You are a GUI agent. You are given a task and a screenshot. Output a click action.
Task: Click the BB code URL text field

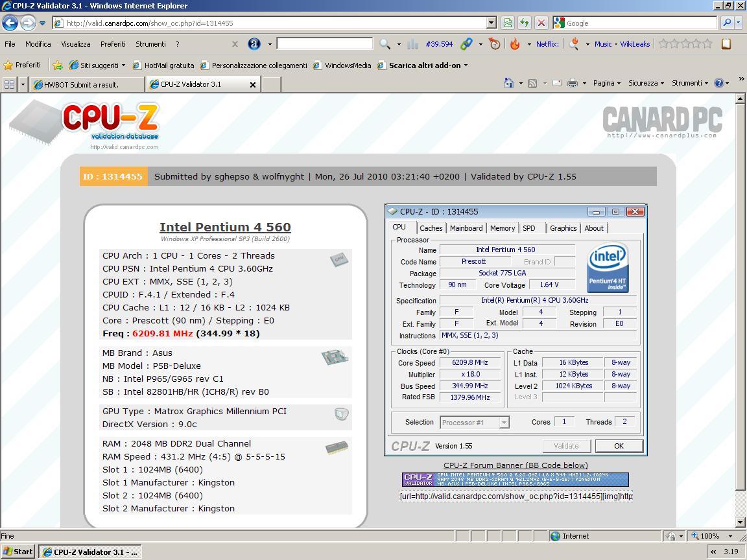516,496
